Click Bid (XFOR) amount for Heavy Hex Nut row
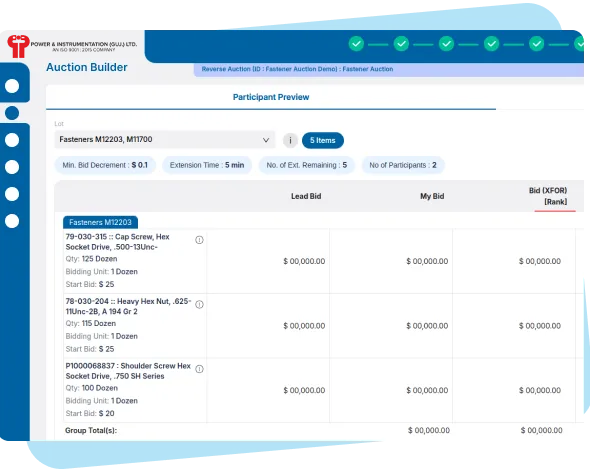 (x=540, y=326)
